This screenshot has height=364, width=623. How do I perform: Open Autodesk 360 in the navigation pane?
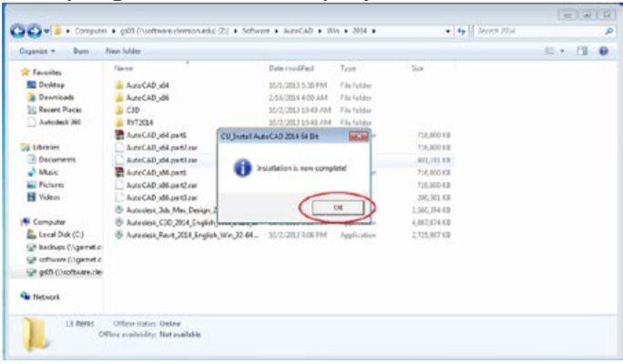click(x=59, y=122)
